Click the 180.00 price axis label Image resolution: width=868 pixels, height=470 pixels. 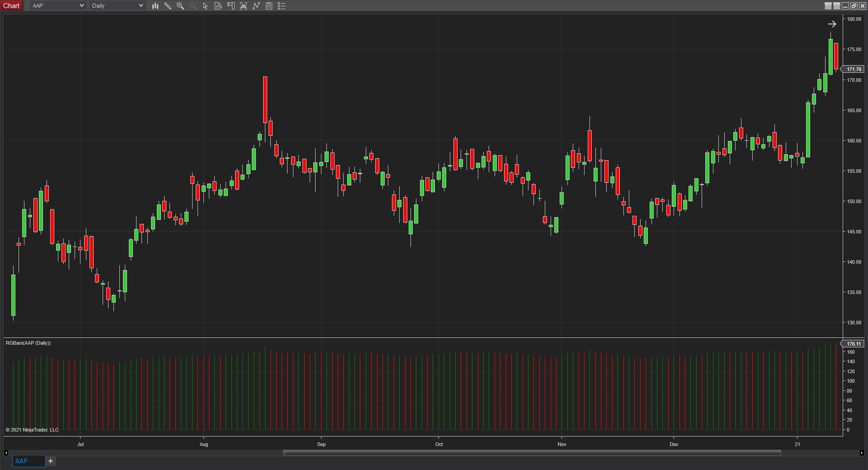click(x=854, y=19)
